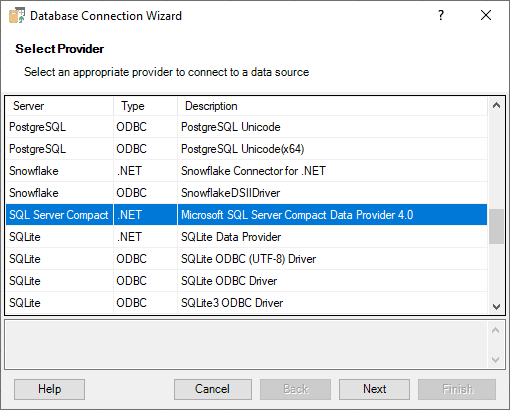The image size is (510, 410).
Task: Click the Database Connection Wizard title icon
Action: pyautogui.click(x=17, y=16)
